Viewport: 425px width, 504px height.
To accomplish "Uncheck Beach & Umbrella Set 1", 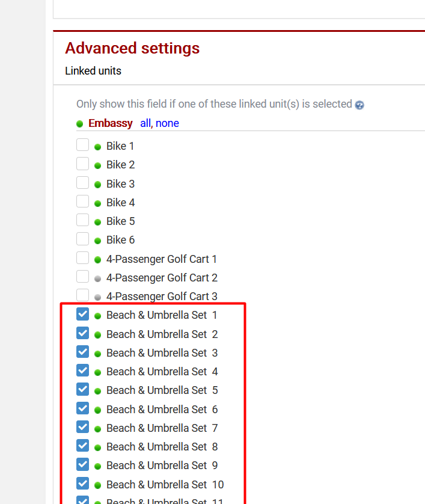I will 83,314.
